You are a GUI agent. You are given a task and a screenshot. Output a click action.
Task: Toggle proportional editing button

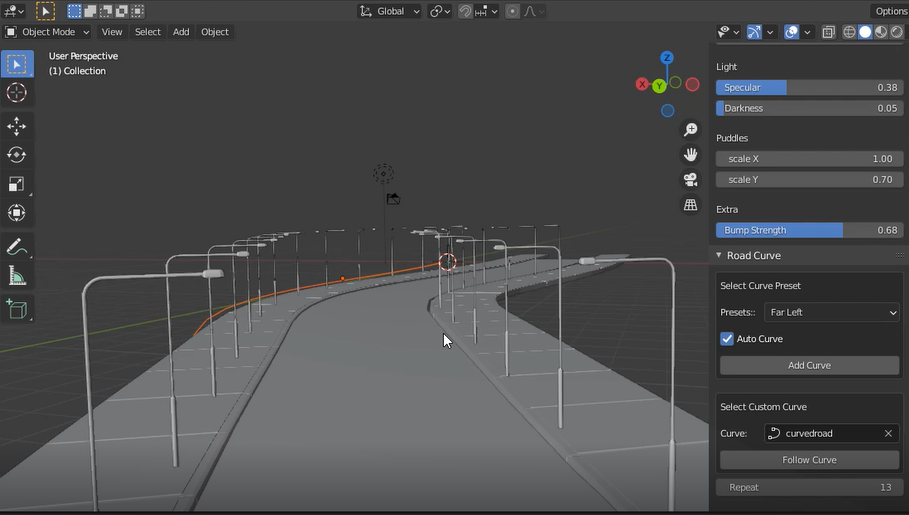coord(512,11)
